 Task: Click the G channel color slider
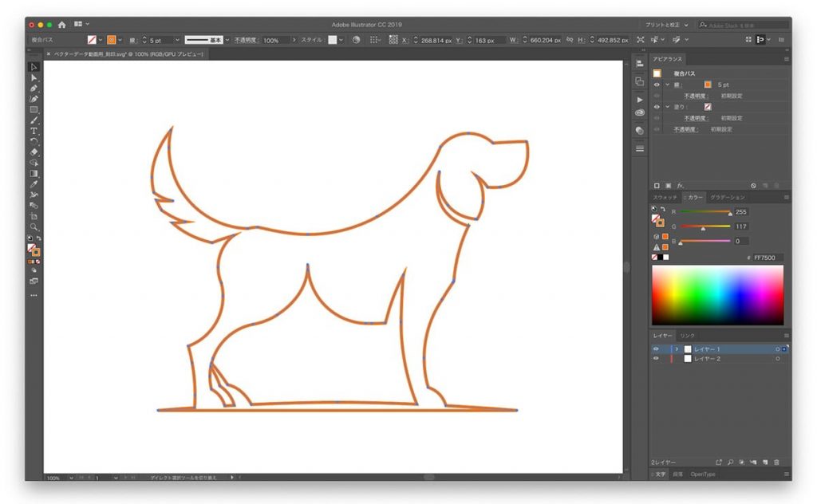pyautogui.click(x=704, y=226)
